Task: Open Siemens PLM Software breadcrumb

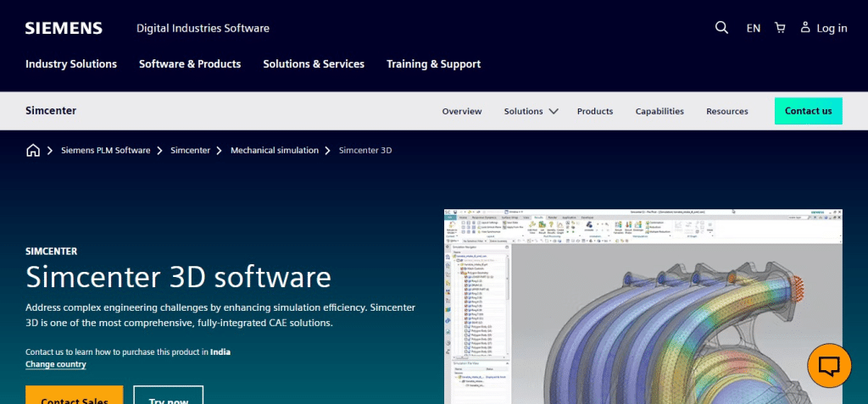Action: pos(106,150)
